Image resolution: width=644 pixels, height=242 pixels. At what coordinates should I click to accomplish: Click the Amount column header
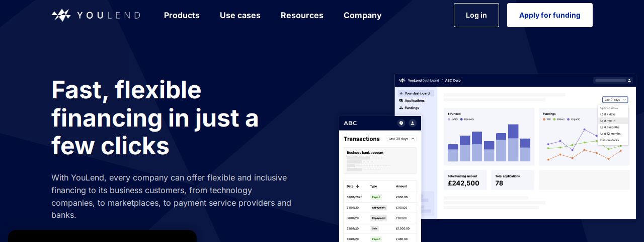(x=401, y=186)
